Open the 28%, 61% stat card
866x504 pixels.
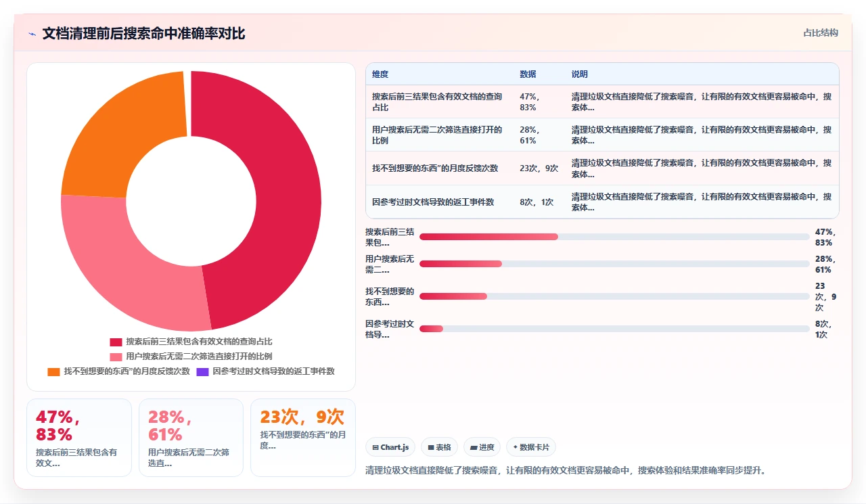[191, 438]
